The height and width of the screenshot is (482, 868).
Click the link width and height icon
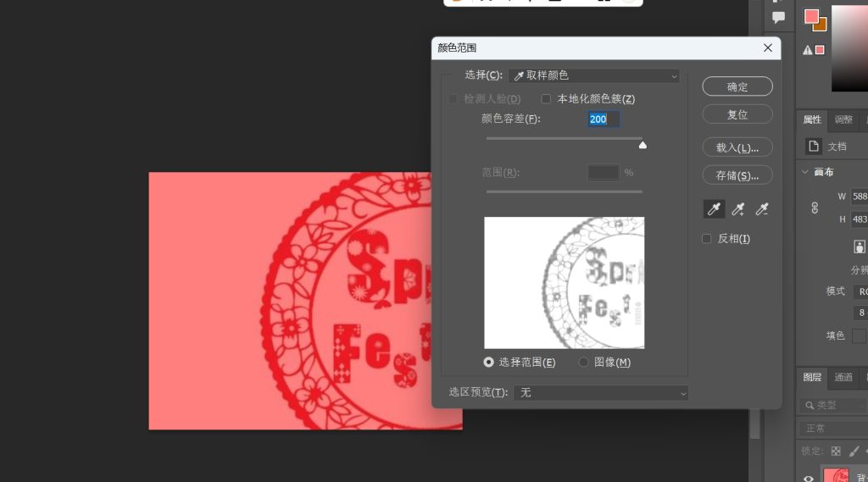(x=815, y=208)
